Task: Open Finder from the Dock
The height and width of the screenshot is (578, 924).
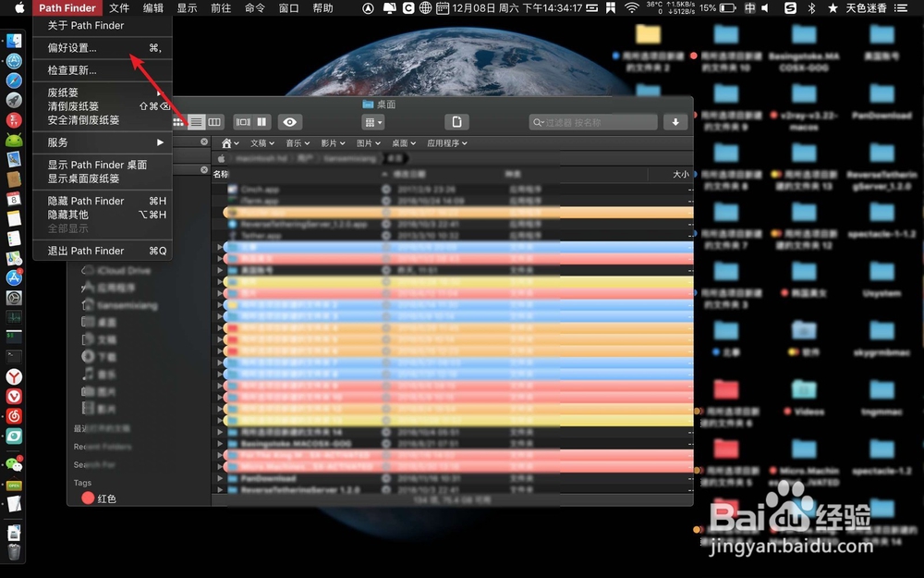Action: point(14,41)
